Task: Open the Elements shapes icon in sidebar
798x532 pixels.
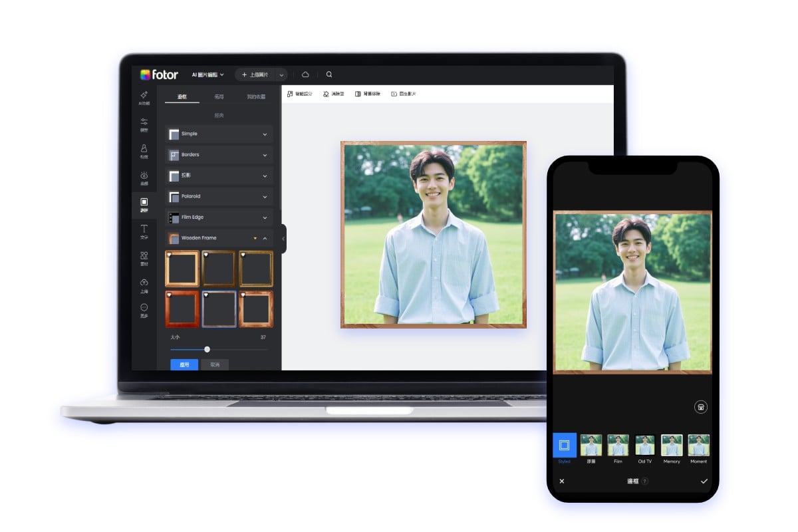Action: (x=144, y=256)
